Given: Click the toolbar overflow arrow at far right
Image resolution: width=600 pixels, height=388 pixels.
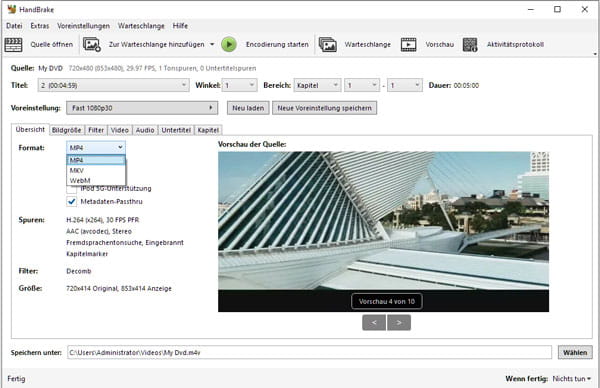Looking at the screenshot, I should (595, 54).
